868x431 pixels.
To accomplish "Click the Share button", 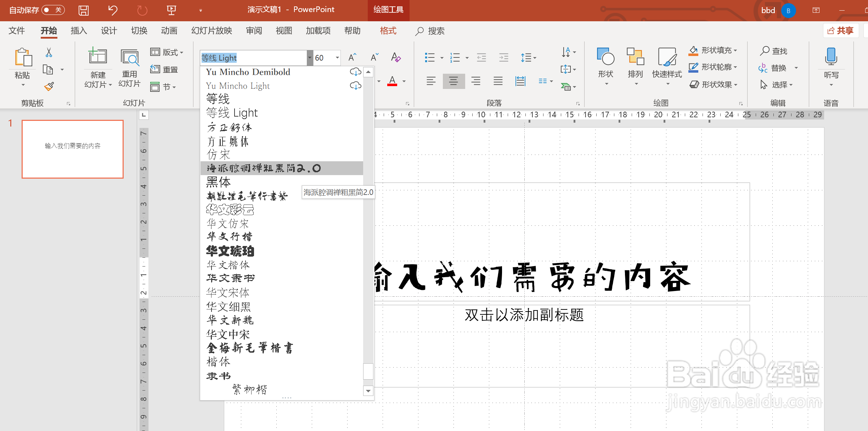I will coord(840,31).
